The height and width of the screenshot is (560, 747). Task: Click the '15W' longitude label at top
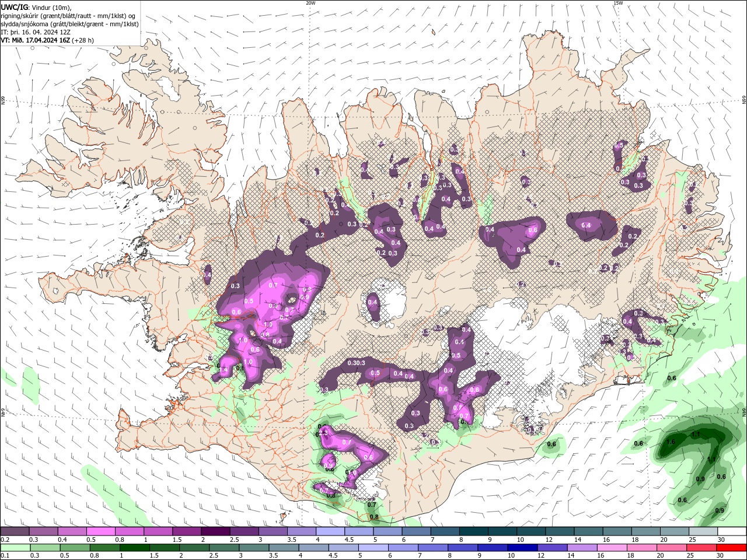[x=617, y=3]
